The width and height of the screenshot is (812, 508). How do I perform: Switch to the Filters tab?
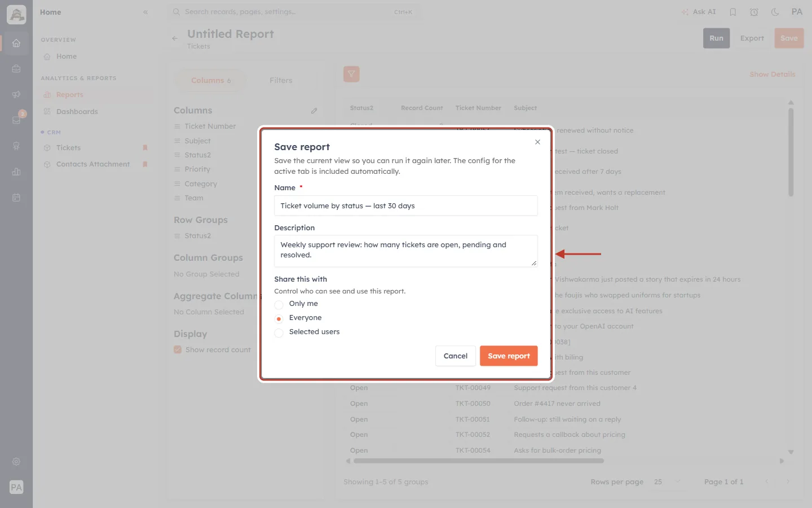[281, 81]
